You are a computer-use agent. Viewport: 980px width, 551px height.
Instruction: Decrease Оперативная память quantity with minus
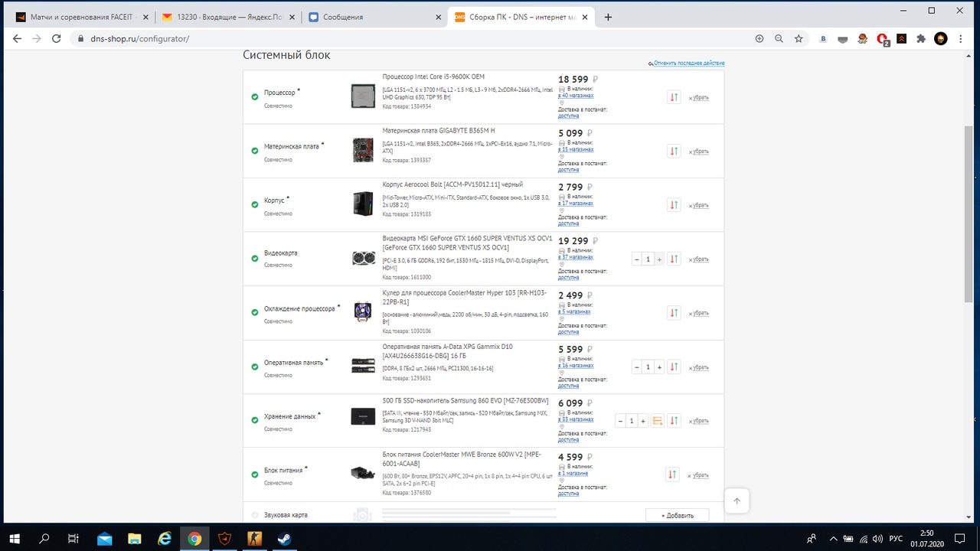[637, 367]
